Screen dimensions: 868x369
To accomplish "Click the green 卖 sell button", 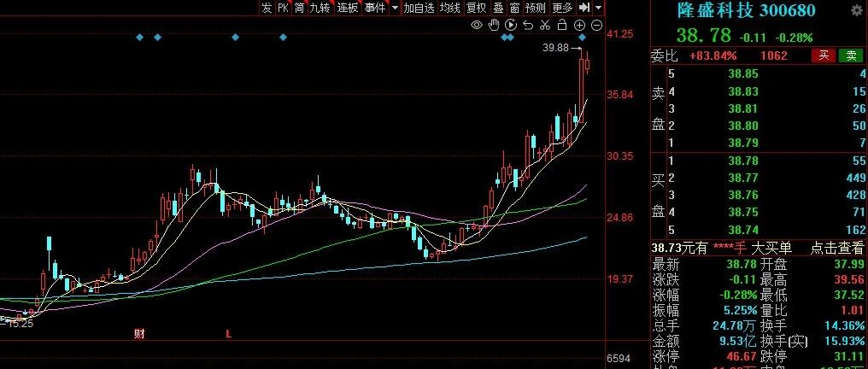I will click(x=851, y=56).
